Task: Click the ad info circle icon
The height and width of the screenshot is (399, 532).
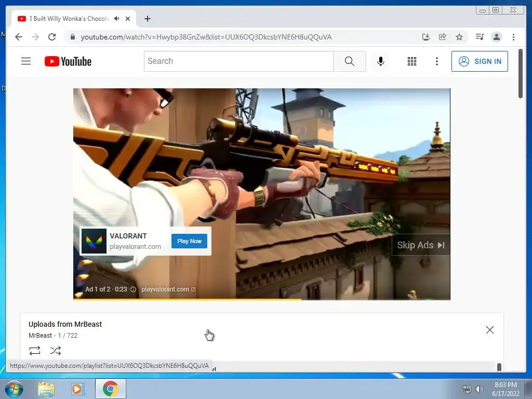Action: 134,289
